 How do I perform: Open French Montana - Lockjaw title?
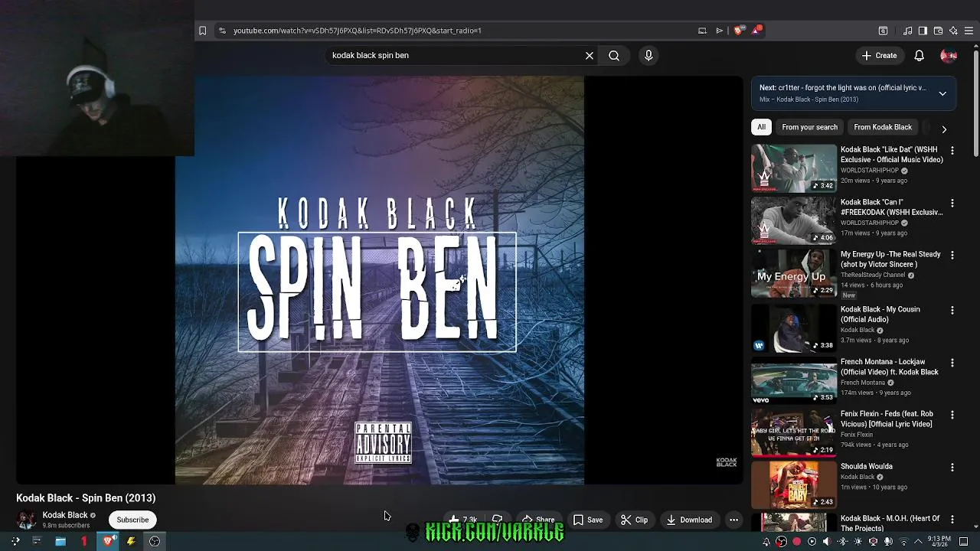pos(890,367)
